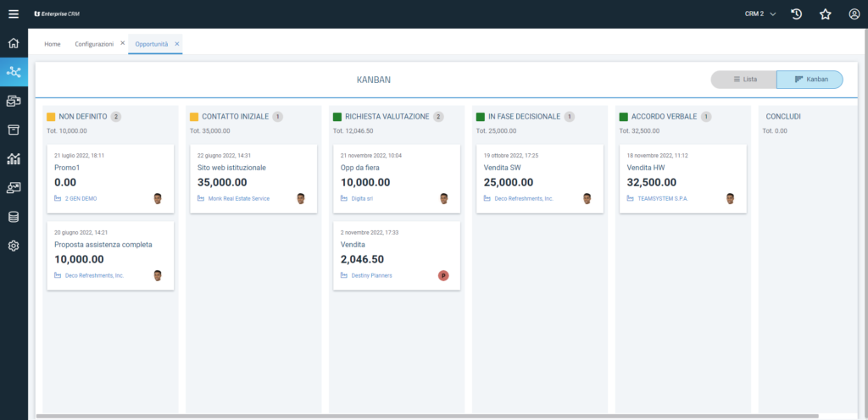Open the presentation user sidebar icon

14,188
